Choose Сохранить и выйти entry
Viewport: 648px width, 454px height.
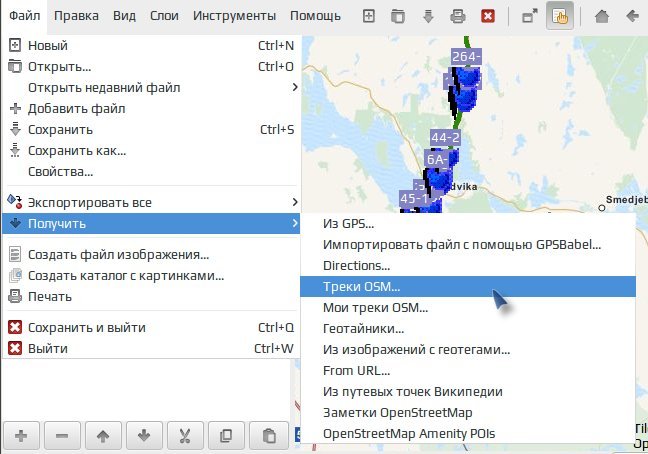151,328
